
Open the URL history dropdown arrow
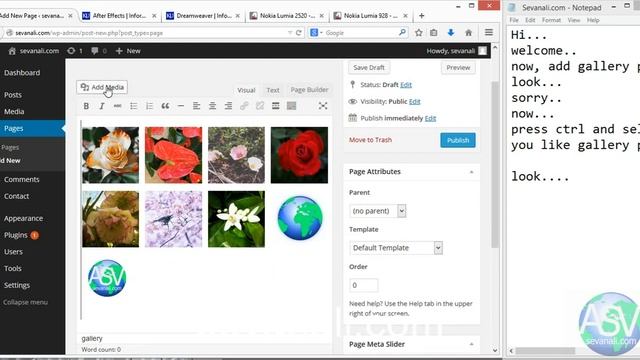point(290,33)
